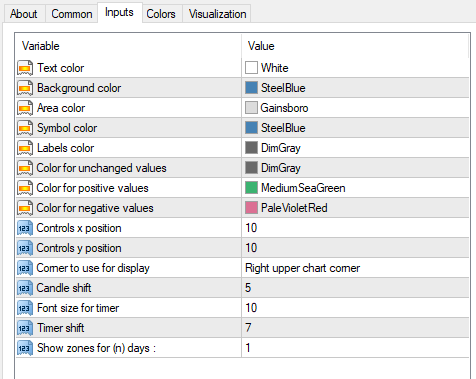476x379 pixels.
Task: Click the icon beside Color for negative values
Action: (25, 208)
